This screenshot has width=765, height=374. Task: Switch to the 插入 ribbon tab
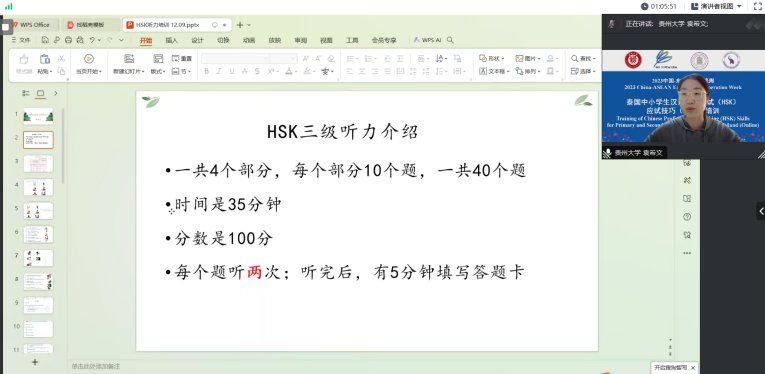(x=171, y=40)
